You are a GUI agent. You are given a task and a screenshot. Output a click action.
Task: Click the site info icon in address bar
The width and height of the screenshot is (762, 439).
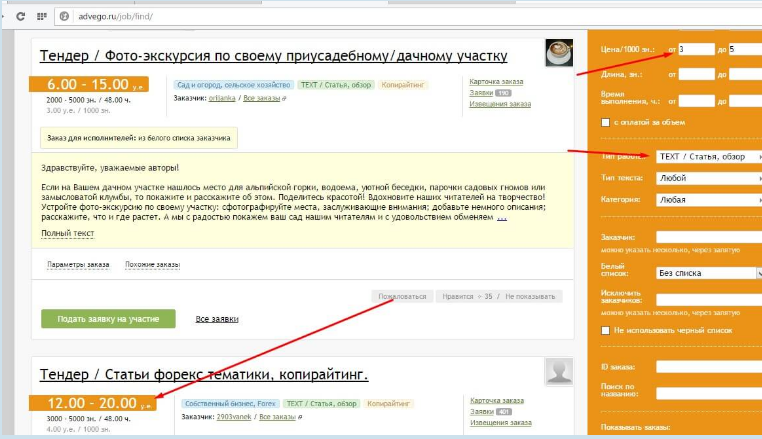(65, 16)
